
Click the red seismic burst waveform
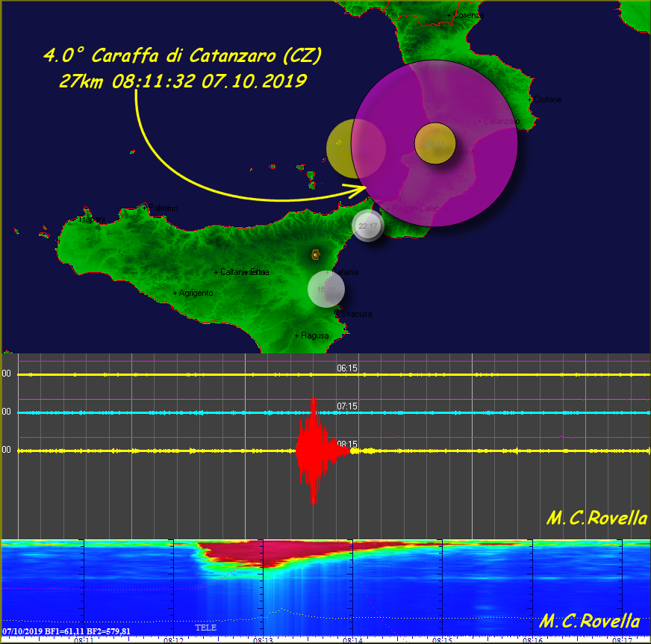314,450
